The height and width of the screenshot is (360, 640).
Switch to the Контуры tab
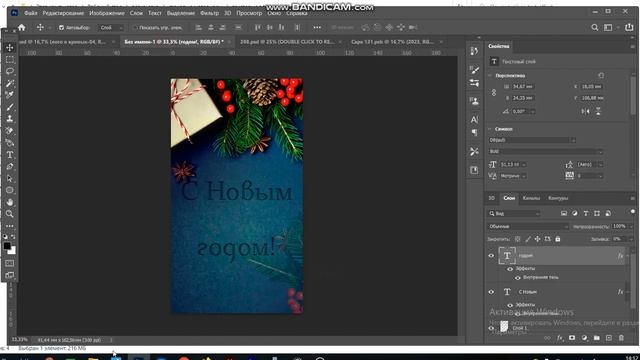click(x=558, y=198)
